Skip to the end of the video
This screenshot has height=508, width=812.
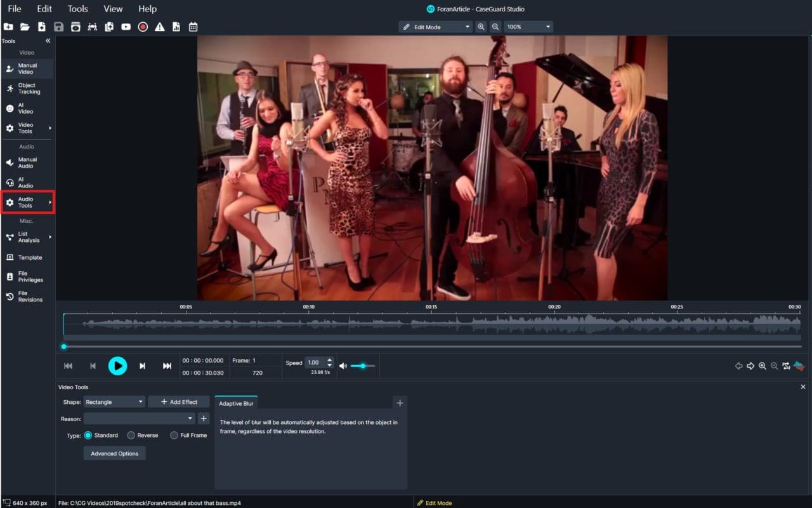pos(167,366)
